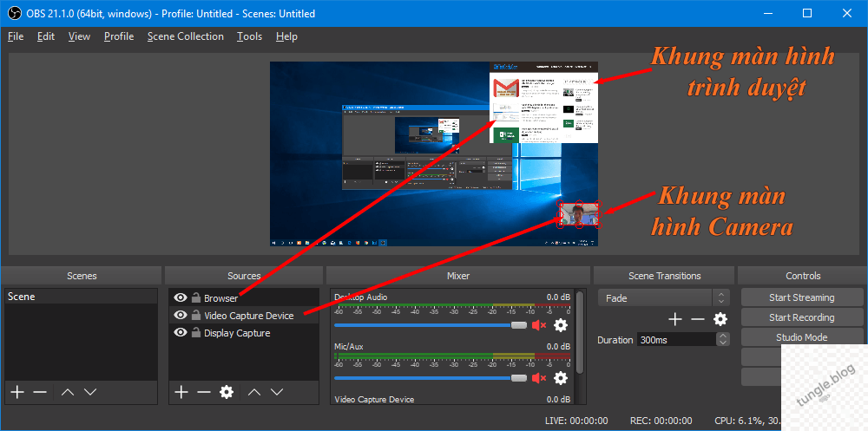
Task: Add a new source with plus icon
Action: pos(181,392)
